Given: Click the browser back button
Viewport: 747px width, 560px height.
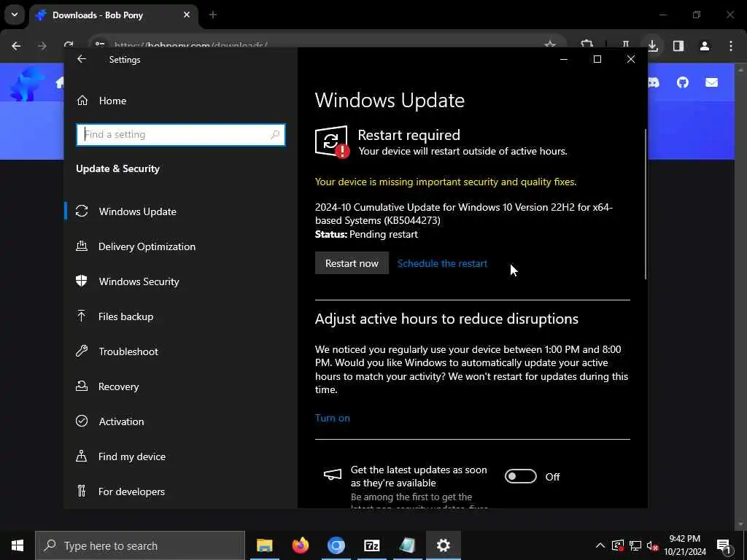Looking at the screenshot, I should [16, 46].
